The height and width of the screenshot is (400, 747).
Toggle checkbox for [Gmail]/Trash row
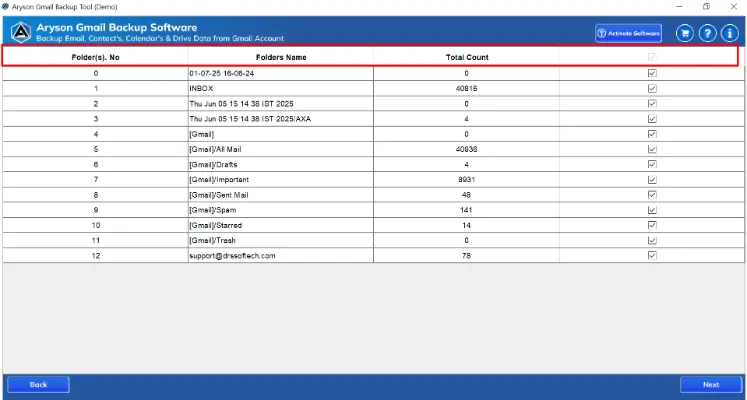[652, 240]
